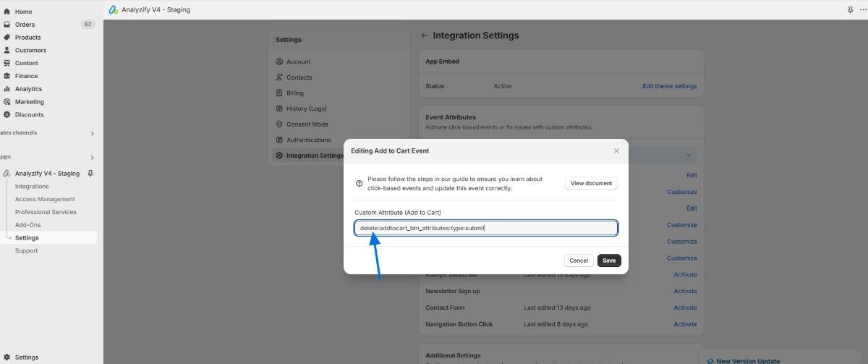The width and height of the screenshot is (868, 364).
Task: Click 'Newsletter Sign up' row label
Action: 452,291
